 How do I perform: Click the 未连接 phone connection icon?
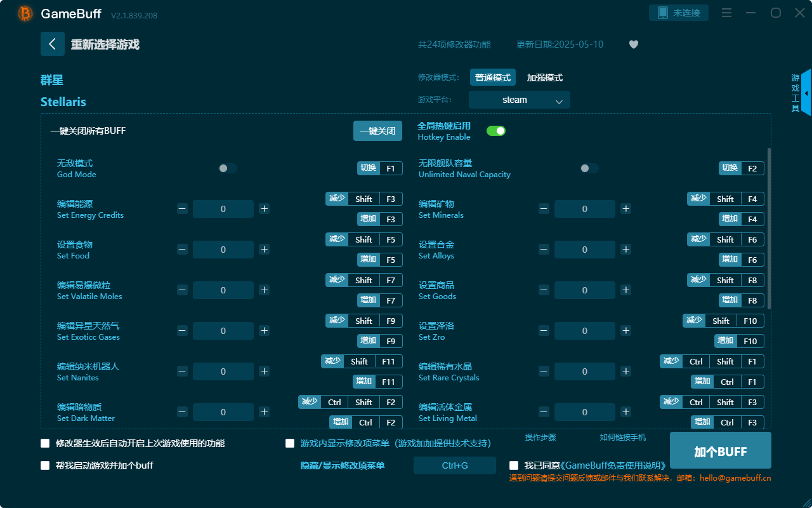click(x=678, y=12)
